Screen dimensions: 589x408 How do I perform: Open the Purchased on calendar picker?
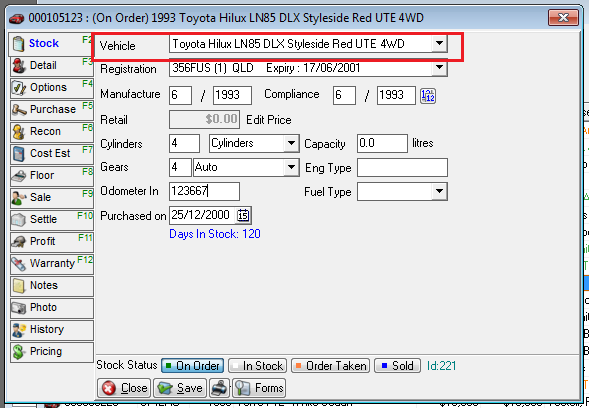pos(243,215)
